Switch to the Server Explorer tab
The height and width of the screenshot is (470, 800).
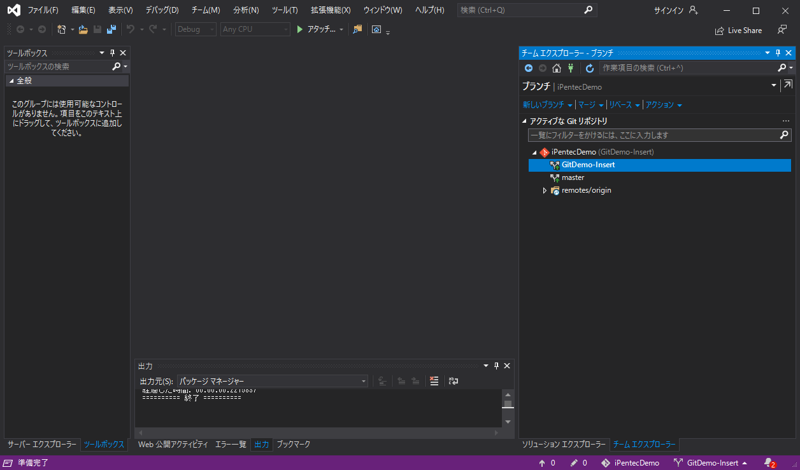click(x=42, y=444)
